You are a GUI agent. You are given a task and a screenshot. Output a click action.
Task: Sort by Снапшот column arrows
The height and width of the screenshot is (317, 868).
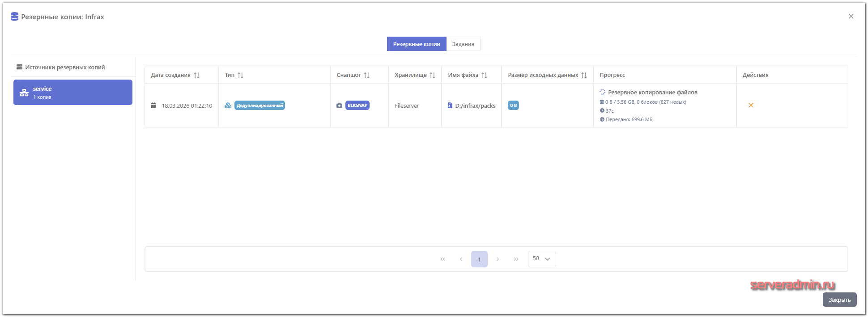[x=366, y=75]
